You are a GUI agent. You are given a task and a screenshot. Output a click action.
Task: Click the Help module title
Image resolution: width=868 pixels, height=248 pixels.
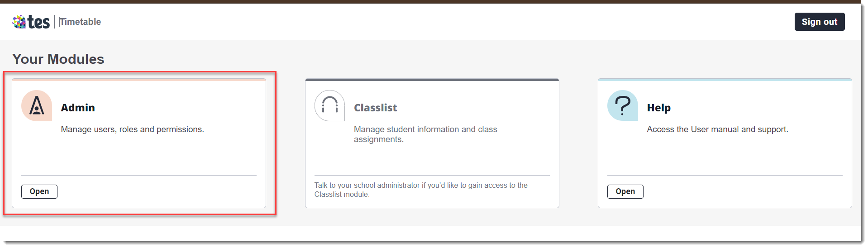point(659,108)
